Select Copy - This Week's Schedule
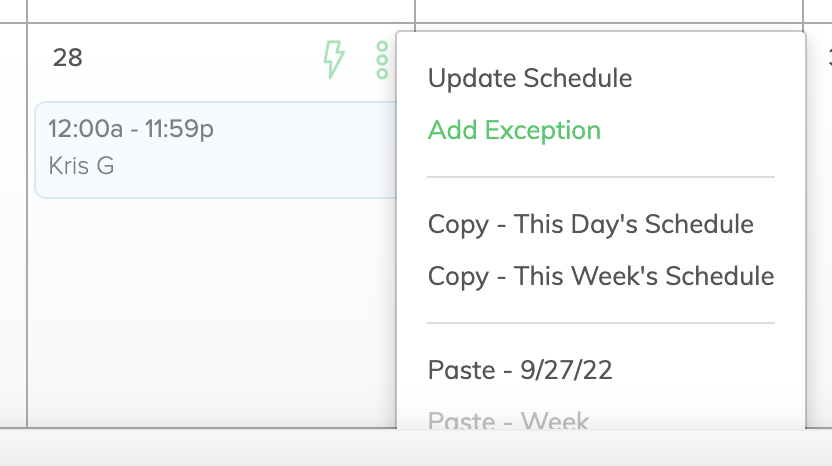Image resolution: width=832 pixels, height=466 pixels. click(601, 276)
